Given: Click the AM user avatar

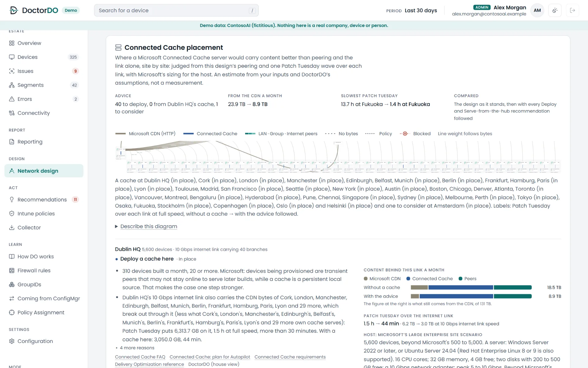Looking at the screenshot, I should (537, 10).
